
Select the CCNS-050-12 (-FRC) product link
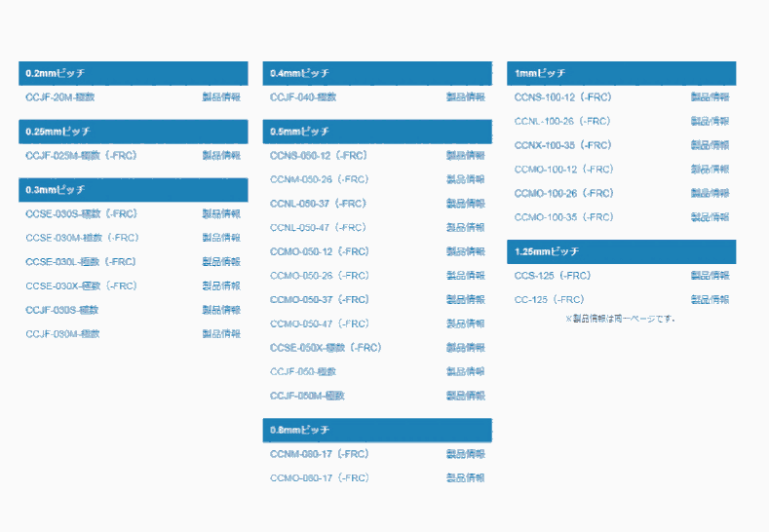tap(319, 156)
